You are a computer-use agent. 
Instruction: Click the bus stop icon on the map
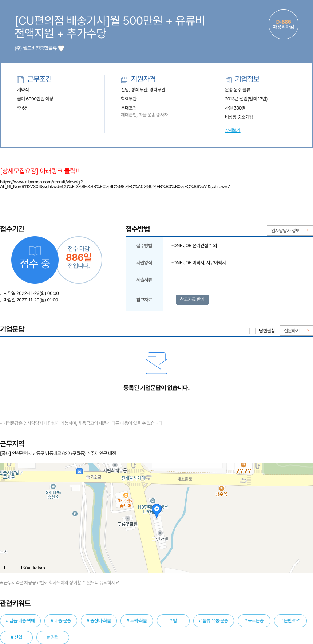79,471
